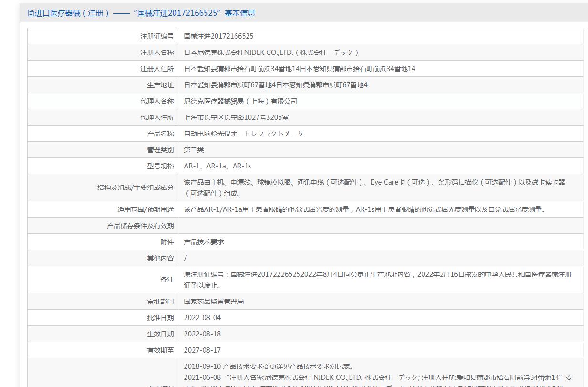This screenshot has height=387, width=588.
Task: Click the 注册人住所 label
Action: click(157, 69)
